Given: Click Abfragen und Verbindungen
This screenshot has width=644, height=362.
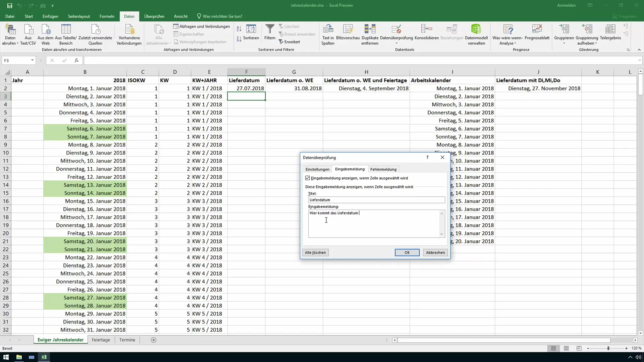Looking at the screenshot, I should pyautogui.click(x=202, y=26).
